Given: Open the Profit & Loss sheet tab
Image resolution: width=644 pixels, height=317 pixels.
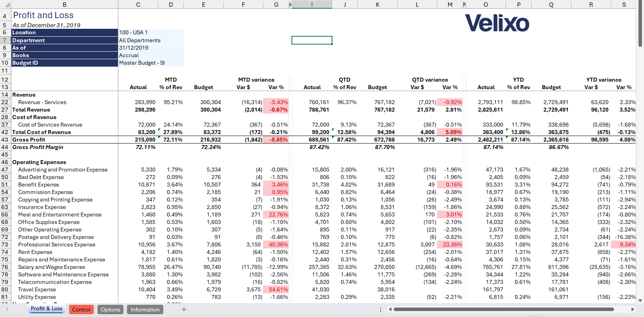Looking at the screenshot, I should pyautogui.click(x=47, y=309).
